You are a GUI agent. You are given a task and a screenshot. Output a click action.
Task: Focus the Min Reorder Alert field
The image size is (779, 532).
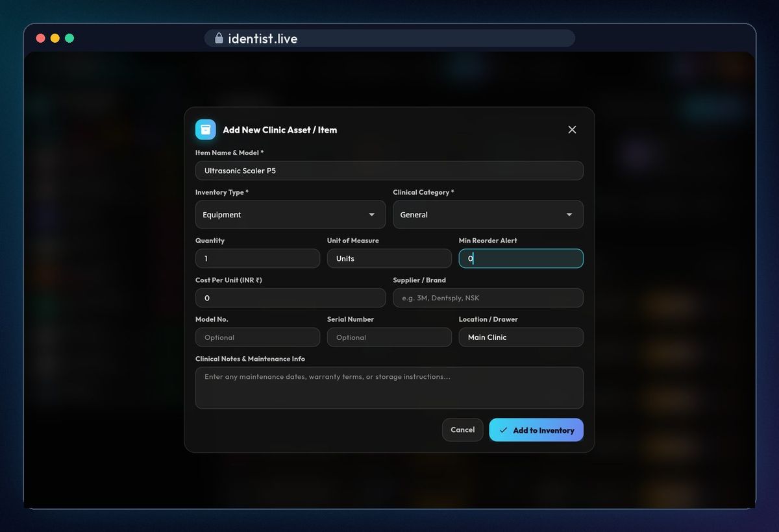[521, 258]
